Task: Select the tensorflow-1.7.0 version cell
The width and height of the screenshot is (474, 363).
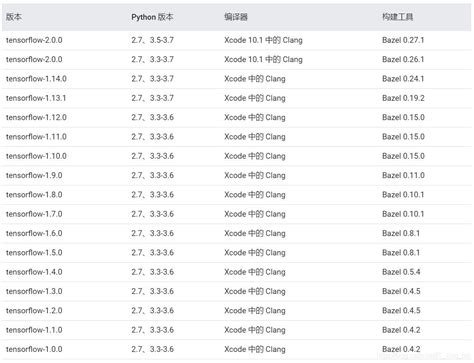Action: pos(34,214)
